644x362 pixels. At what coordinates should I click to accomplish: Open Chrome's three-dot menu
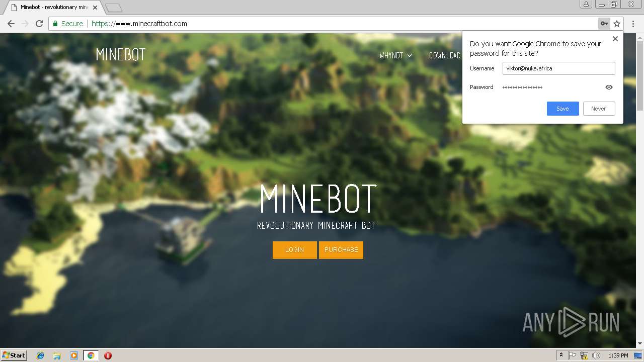point(633,24)
